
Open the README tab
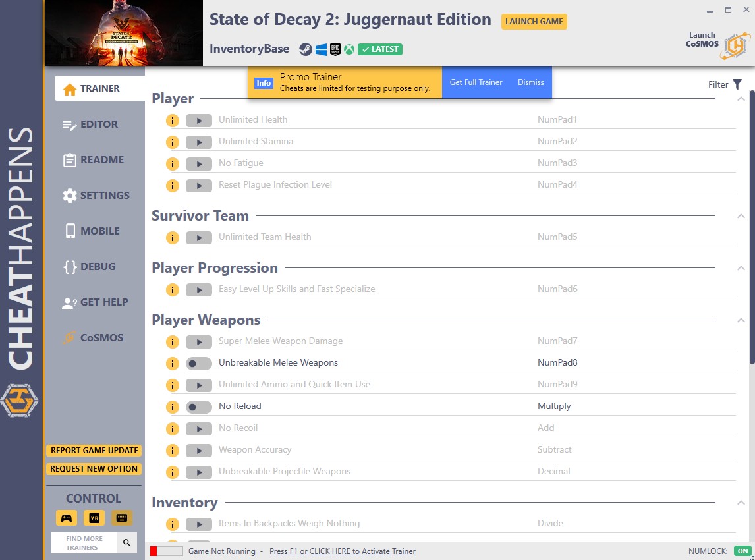(94, 160)
